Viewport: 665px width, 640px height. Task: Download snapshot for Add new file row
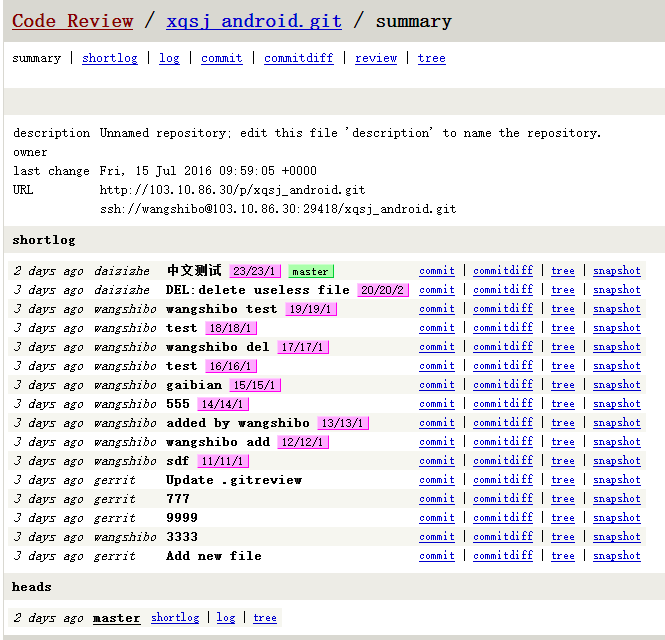coord(617,556)
